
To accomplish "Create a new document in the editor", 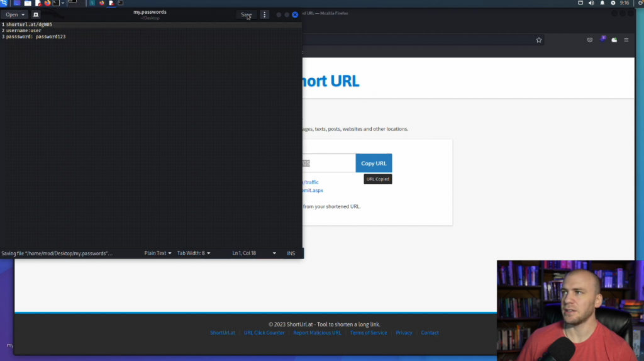I will [x=36, y=14].
